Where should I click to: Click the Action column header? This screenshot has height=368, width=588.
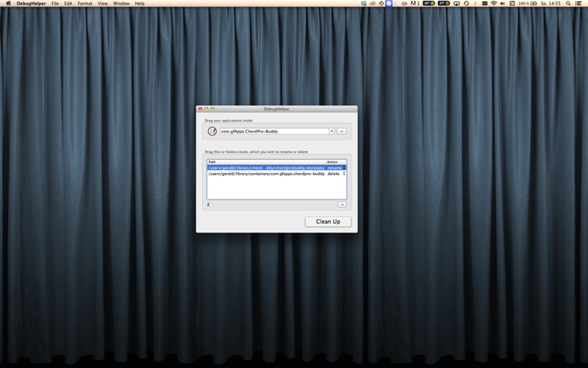tap(336, 162)
